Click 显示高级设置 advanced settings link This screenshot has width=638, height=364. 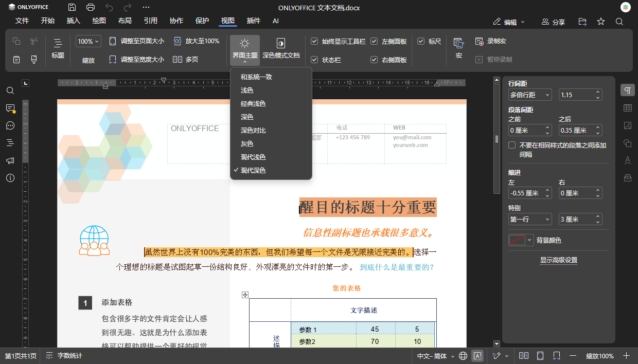559,260
